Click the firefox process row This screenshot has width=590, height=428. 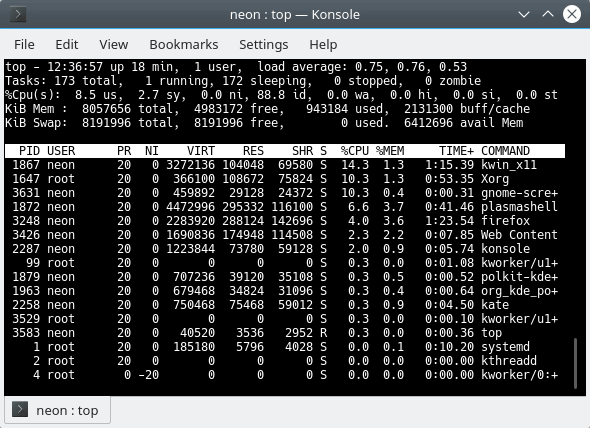coord(284,221)
